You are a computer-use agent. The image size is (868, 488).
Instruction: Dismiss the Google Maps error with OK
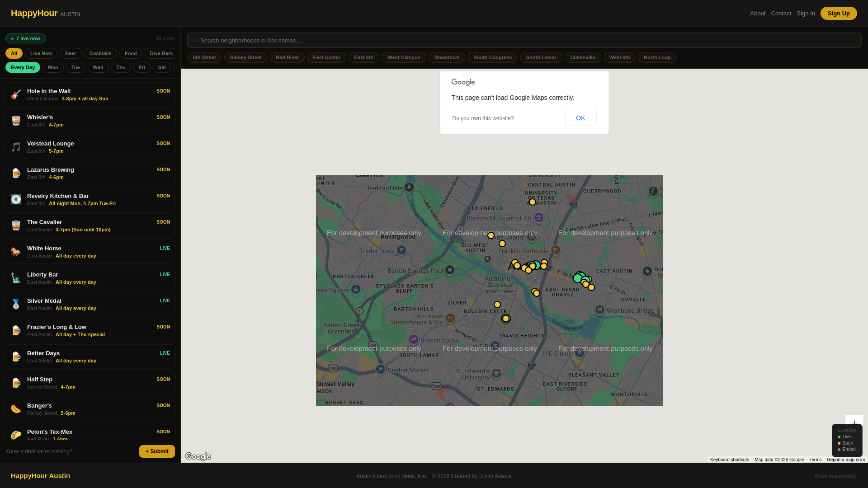[x=580, y=118]
